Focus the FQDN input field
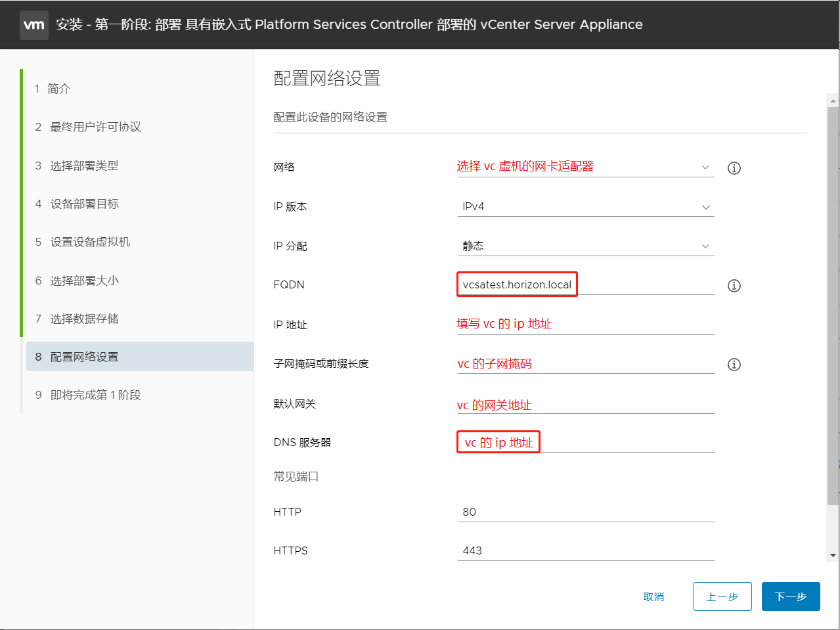Image resolution: width=840 pixels, height=630 pixels. (x=585, y=284)
